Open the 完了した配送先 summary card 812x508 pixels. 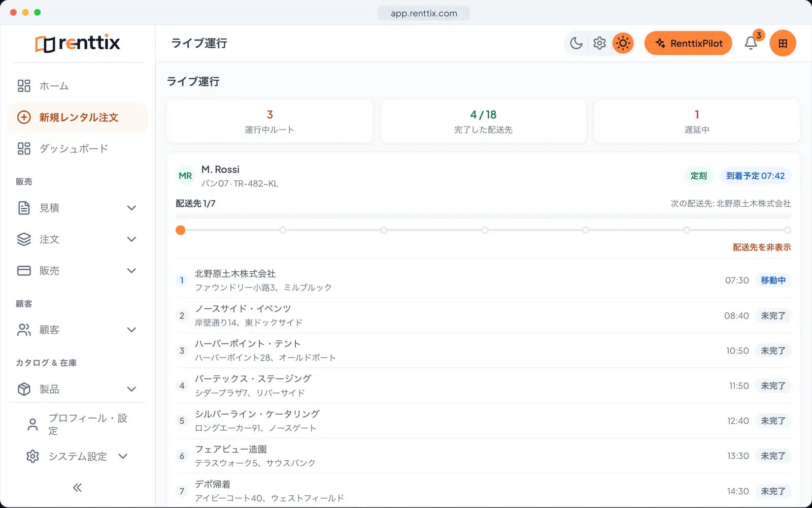[483, 121]
